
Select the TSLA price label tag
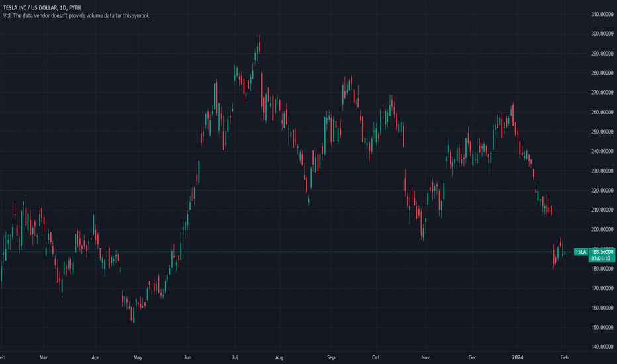pos(581,252)
